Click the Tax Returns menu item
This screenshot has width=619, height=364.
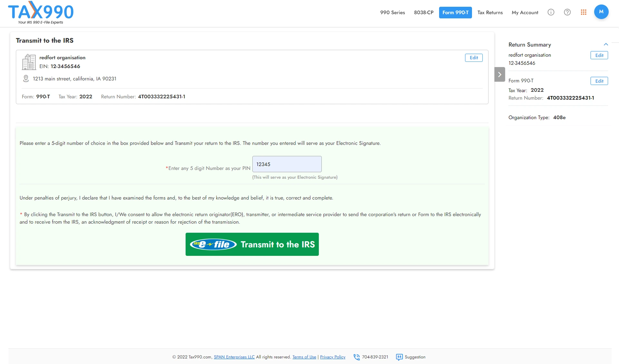pos(490,12)
